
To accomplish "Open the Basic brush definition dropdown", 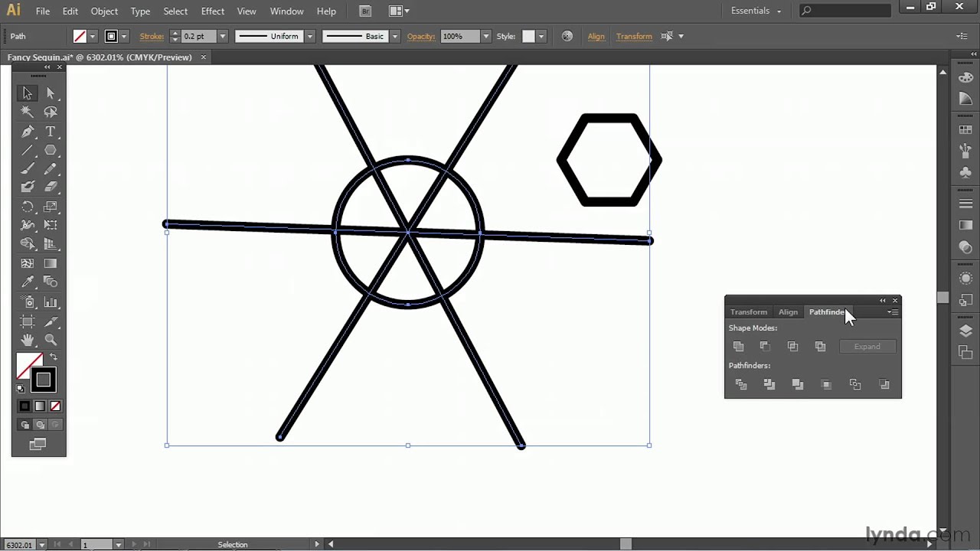I will pyautogui.click(x=394, y=36).
